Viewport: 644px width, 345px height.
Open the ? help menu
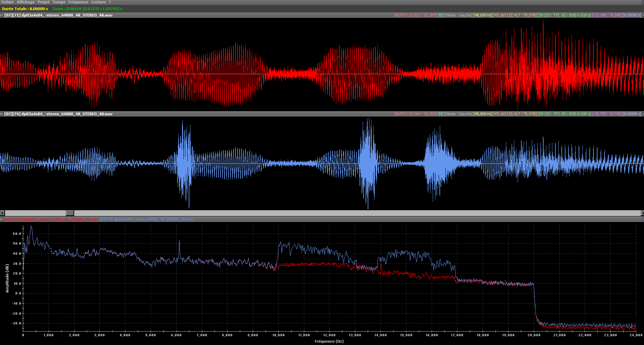[110, 2]
